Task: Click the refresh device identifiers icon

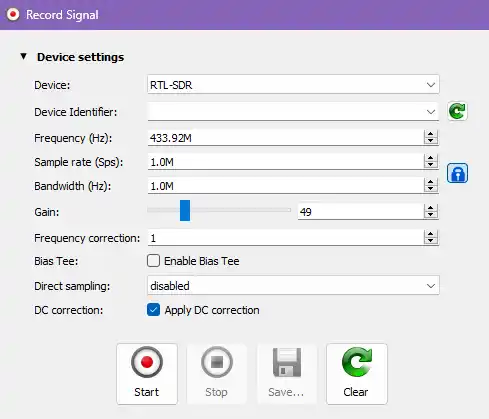Action: [457, 111]
